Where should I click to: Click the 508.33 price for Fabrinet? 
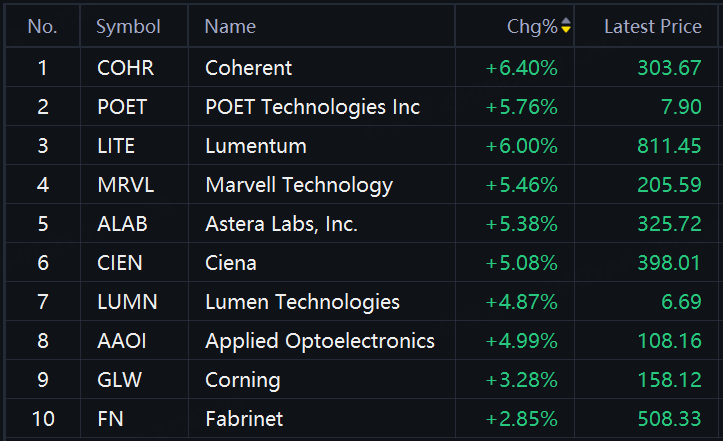pyautogui.click(x=669, y=419)
